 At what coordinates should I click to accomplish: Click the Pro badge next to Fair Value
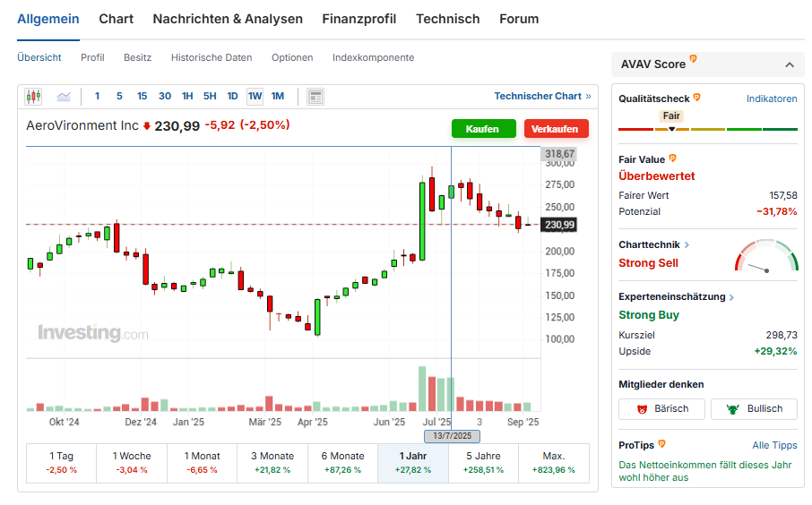[x=673, y=158]
